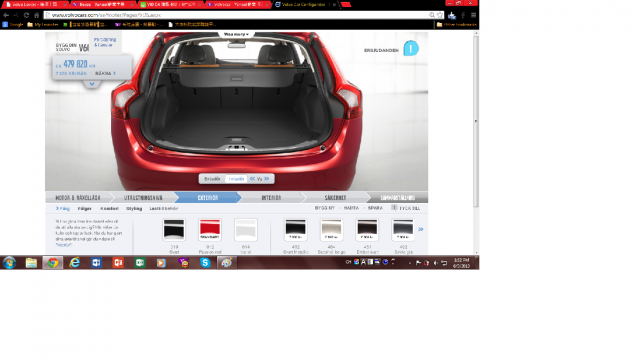Open Excel from the taskbar
The width and height of the screenshot is (640, 360).
(x=140, y=262)
